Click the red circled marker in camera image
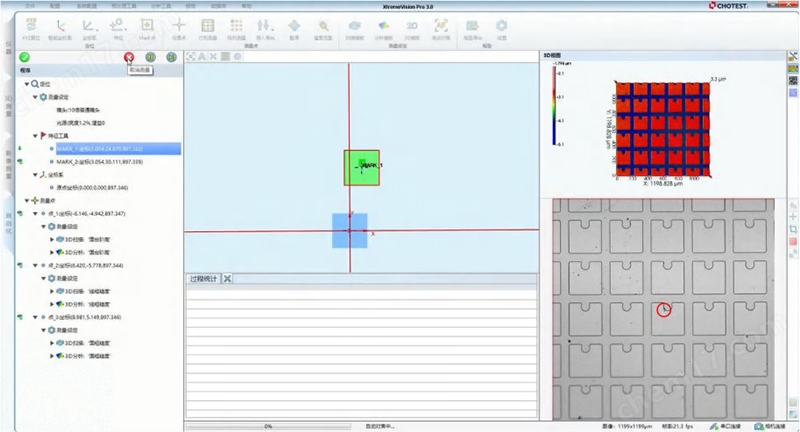The height and width of the screenshot is (432, 800). coord(662,310)
